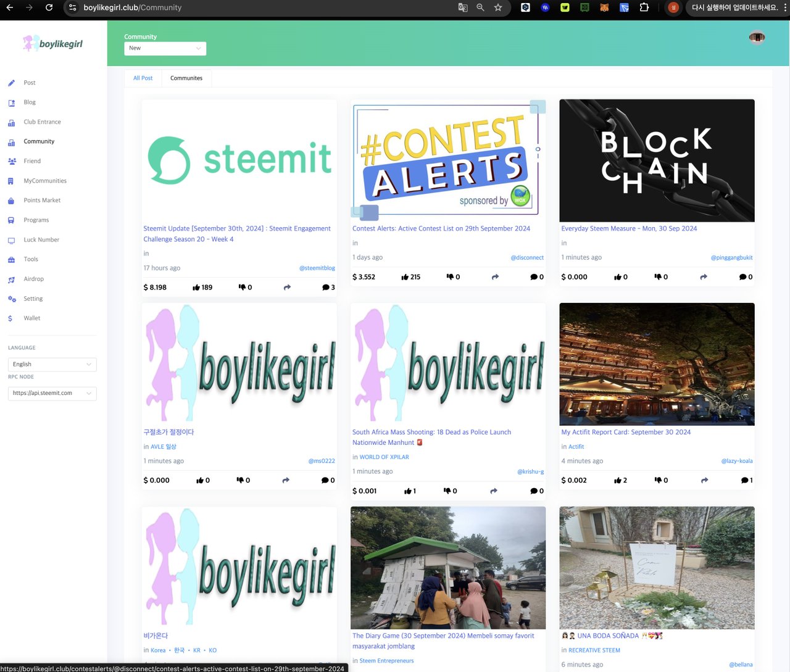Upvote Everyday Steem Measure post
Image resolution: width=790 pixels, height=672 pixels.
pos(618,277)
